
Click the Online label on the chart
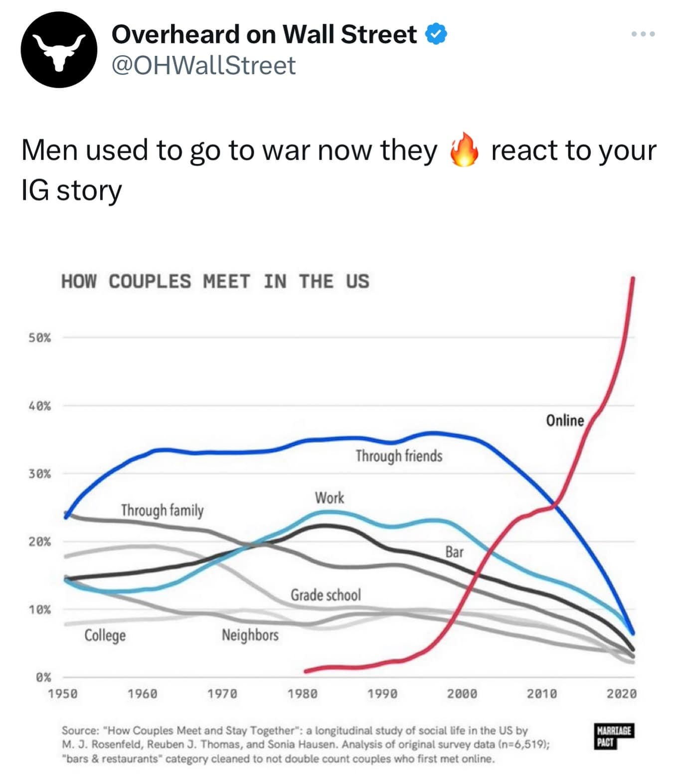click(x=566, y=421)
